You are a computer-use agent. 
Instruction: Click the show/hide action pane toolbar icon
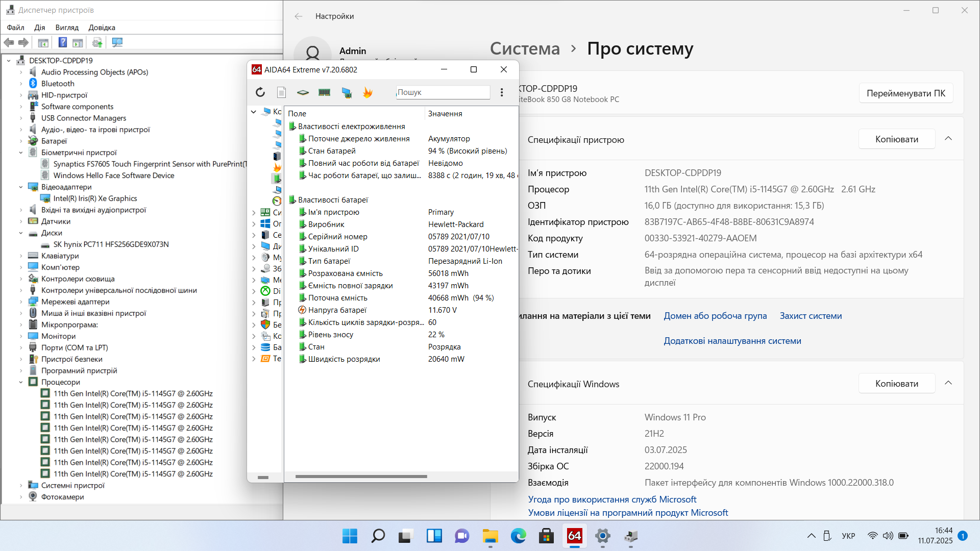point(78,43)
